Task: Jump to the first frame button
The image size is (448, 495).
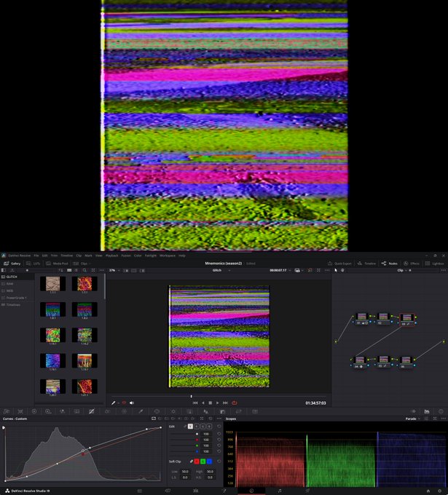Action: [195, 403]
